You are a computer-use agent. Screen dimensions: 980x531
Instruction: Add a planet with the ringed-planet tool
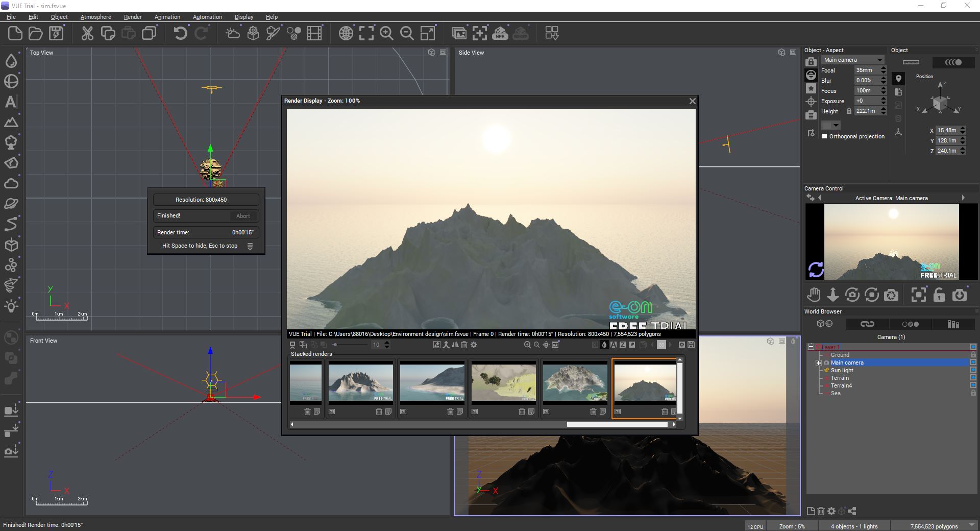coord(11,204)
